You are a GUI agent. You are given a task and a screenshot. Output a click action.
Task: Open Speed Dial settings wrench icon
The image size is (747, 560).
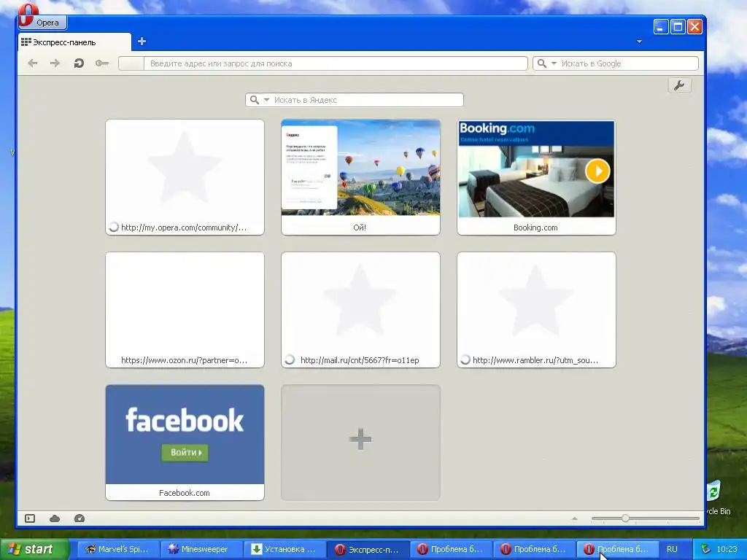coord(679,85)
